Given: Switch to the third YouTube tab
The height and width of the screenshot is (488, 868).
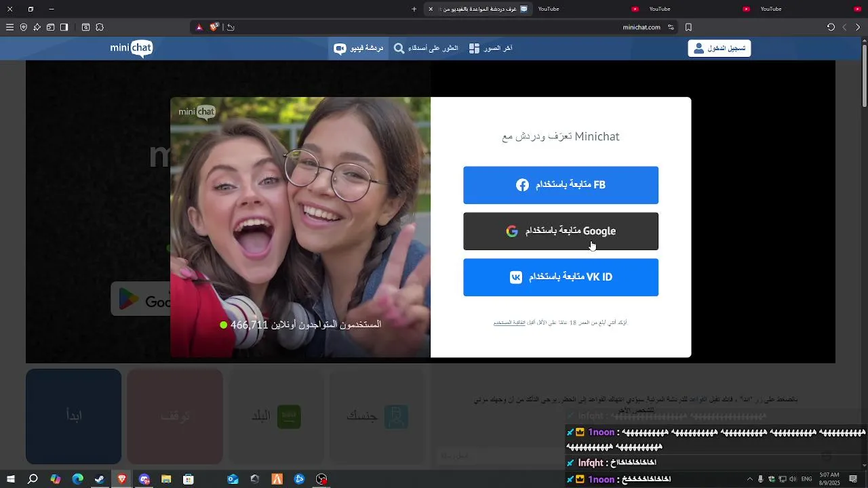Looking at the screenshot, I should click(810, 9).
